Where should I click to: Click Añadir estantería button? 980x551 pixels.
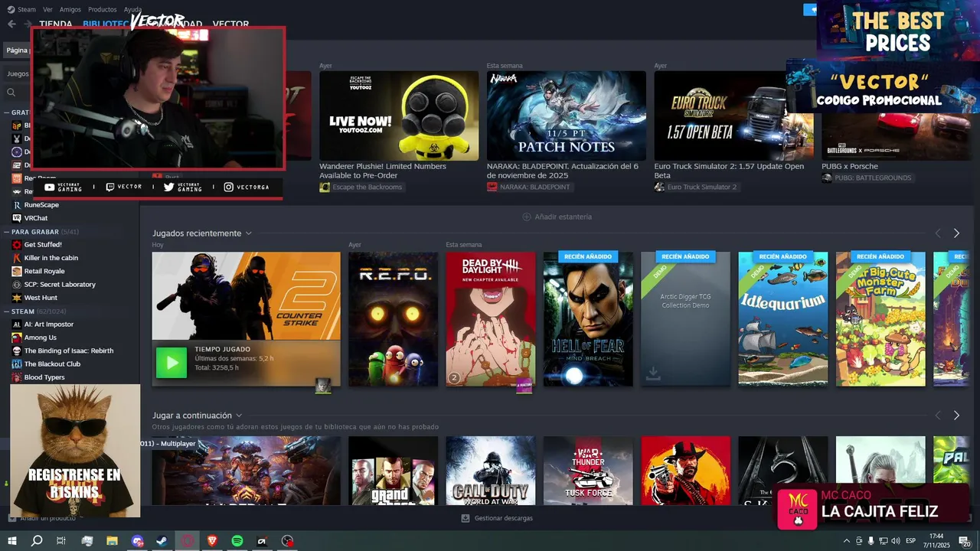tap(557, 217)
